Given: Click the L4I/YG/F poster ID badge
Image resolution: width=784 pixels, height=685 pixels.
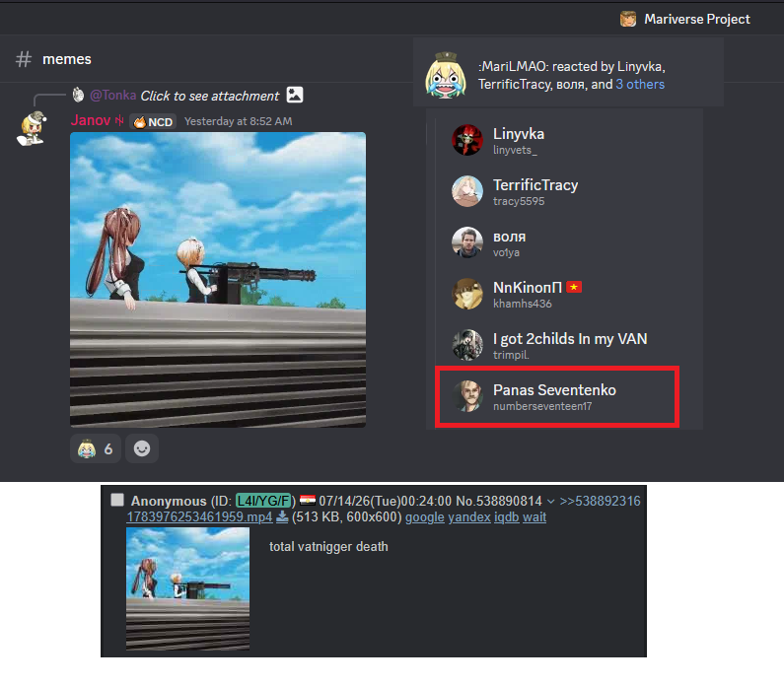Looking at the screenshot, I should click(263, 501).
